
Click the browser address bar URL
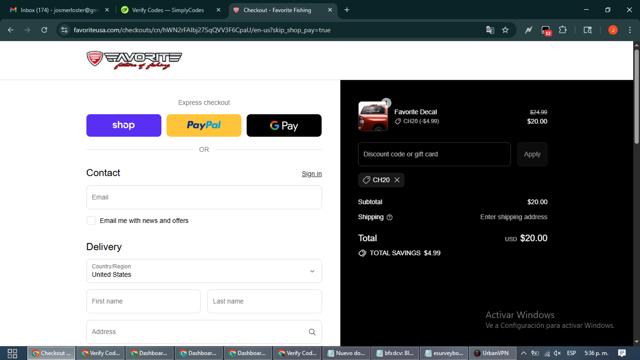click(202, 30)
